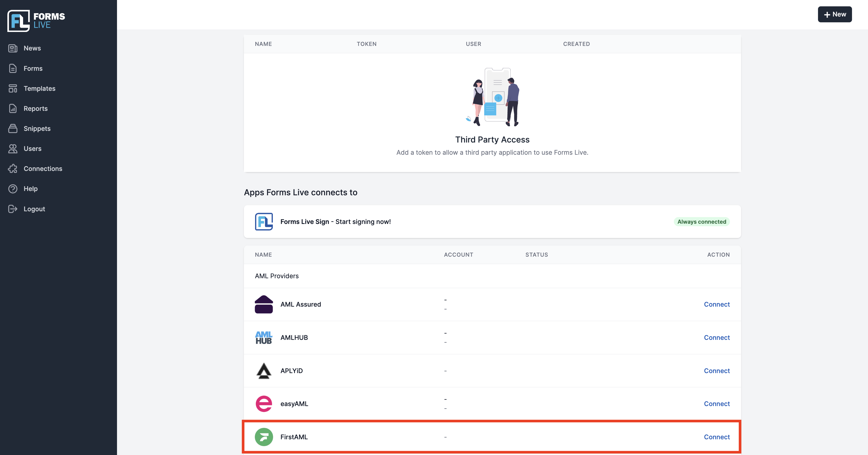868x455 pixels.
Task: Open Snippets from the sidebar
Action: click(37, 129)
